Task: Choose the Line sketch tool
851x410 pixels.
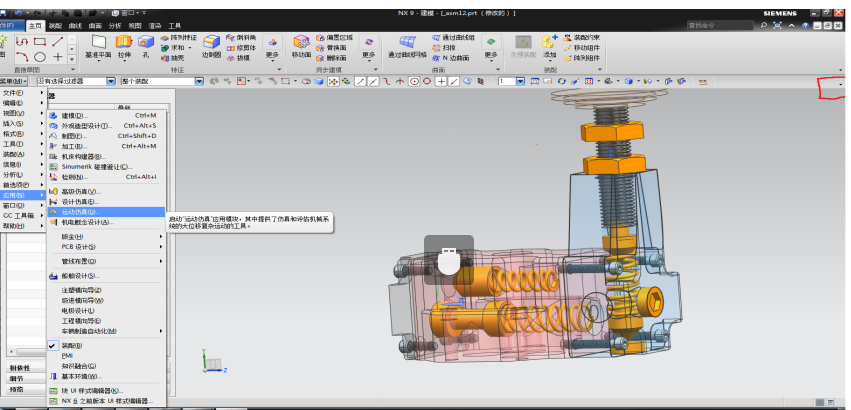Action: tap(58, 41)
